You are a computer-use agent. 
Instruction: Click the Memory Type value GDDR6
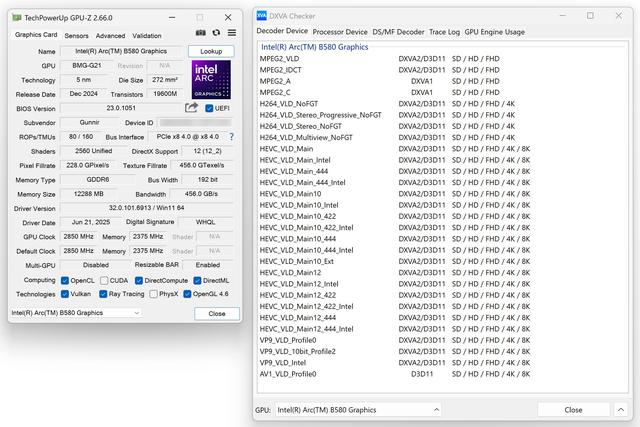click(98, 180)
